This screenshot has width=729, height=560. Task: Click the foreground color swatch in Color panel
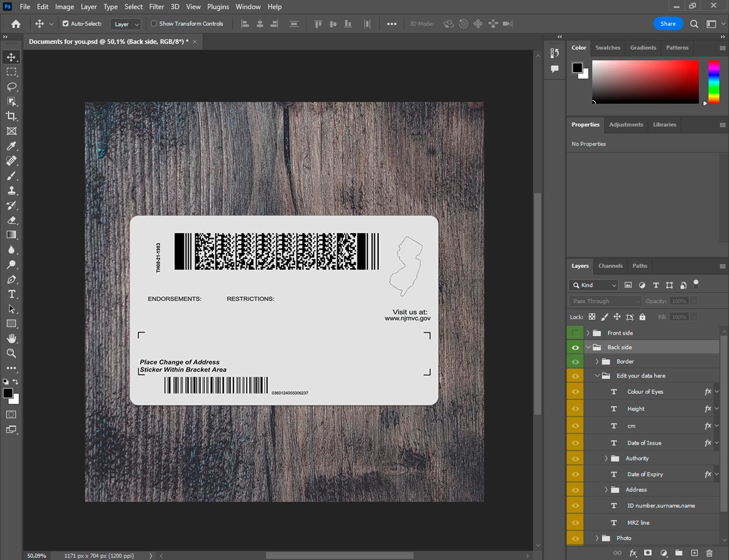[x=577, y=68]
